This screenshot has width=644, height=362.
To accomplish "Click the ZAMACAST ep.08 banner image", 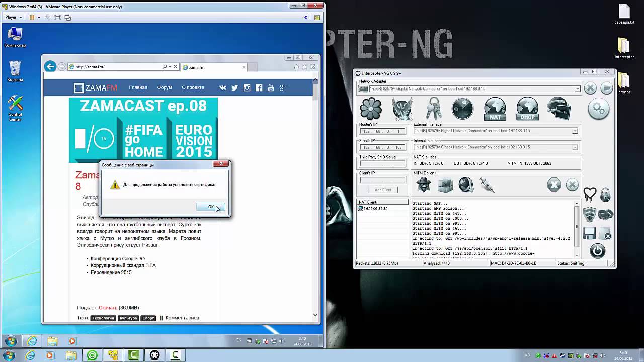I will pos(143,130).
